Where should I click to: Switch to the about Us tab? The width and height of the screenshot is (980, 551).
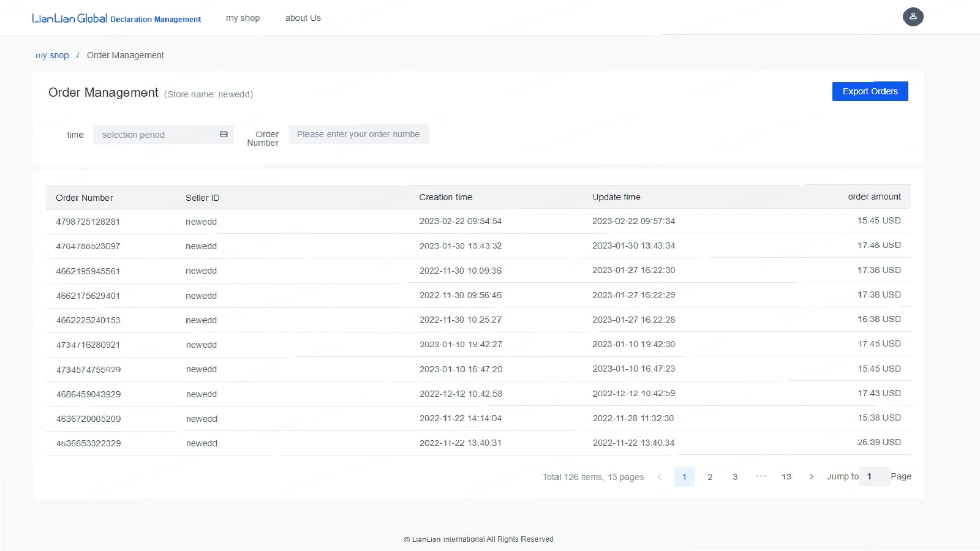pyautogui.click(x=303, y=18)
